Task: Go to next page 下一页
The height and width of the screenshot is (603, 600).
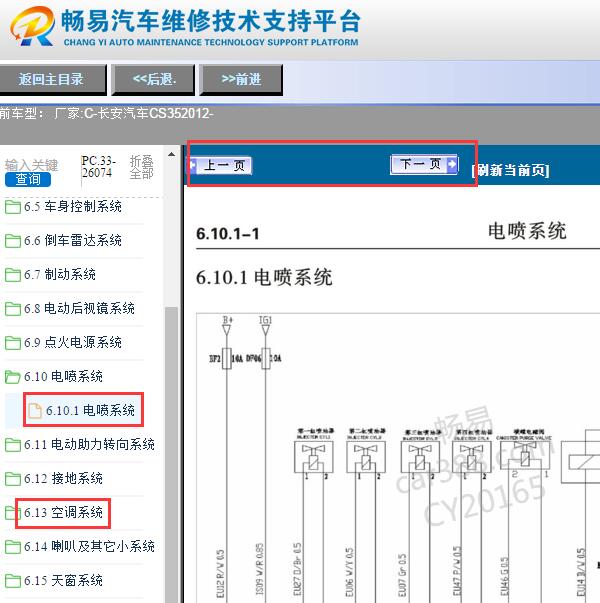Action: [423, 165]
